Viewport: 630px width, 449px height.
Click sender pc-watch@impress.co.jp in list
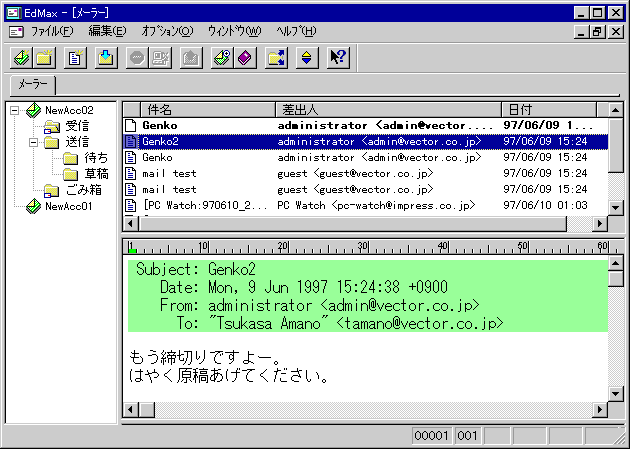(376, 205)
